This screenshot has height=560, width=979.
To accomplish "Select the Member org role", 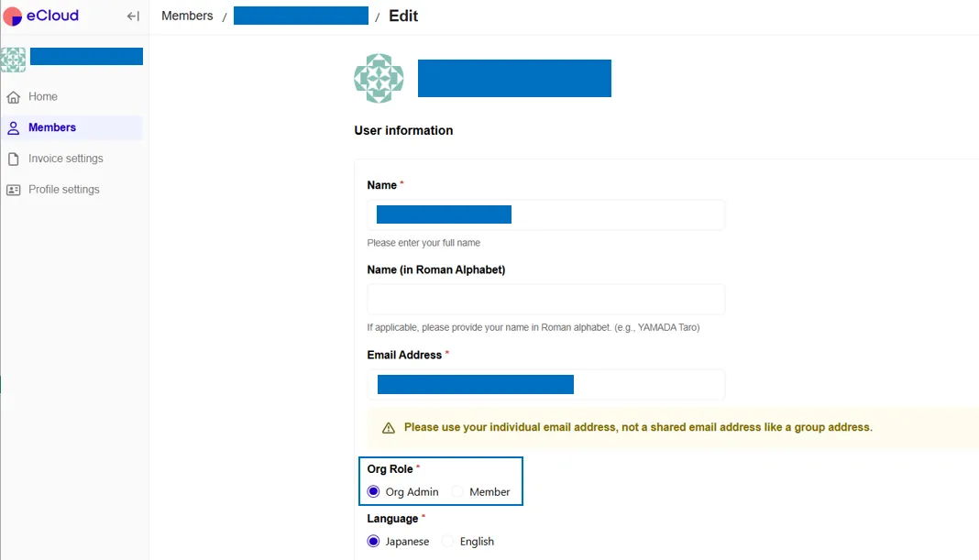I will point(456,491).
